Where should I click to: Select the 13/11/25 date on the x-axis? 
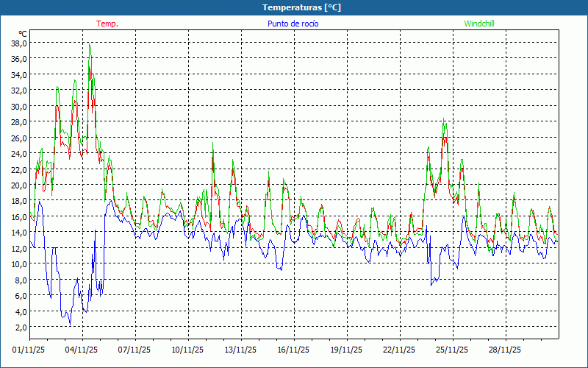click(241, 350)
